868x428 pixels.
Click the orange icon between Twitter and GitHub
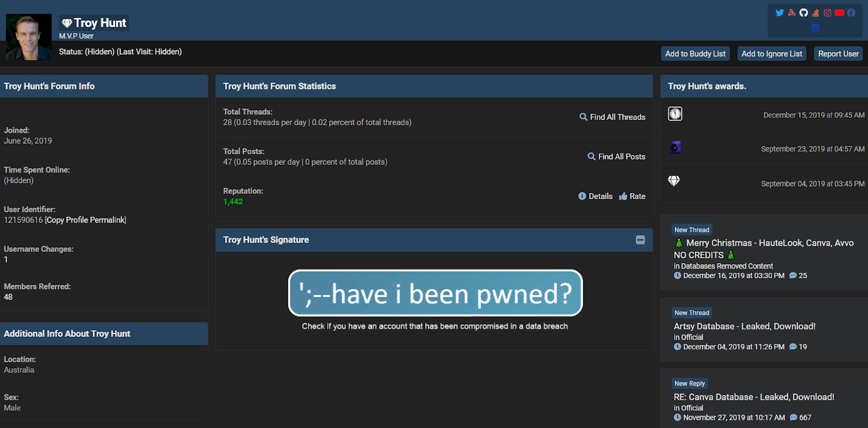coord(792,12)
